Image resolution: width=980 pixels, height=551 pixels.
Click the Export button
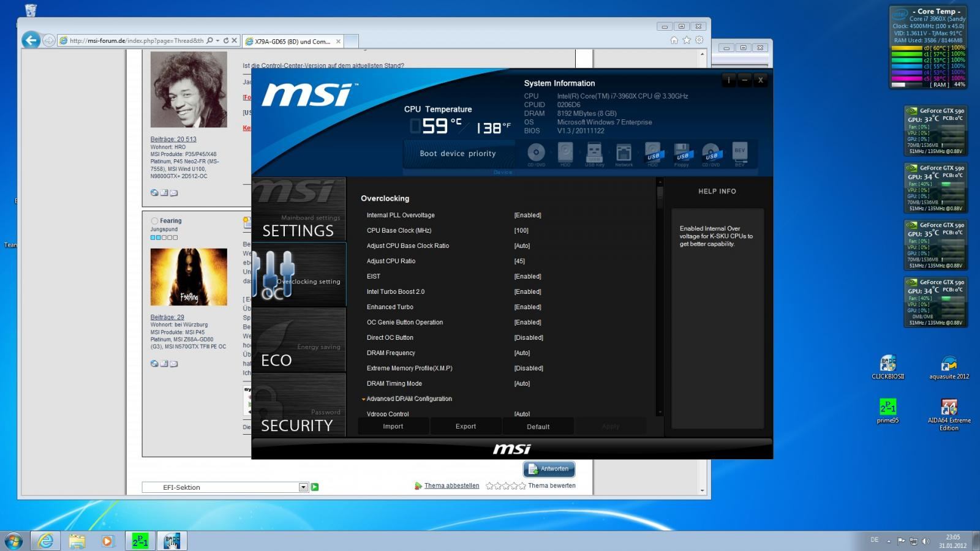point(466,427)
